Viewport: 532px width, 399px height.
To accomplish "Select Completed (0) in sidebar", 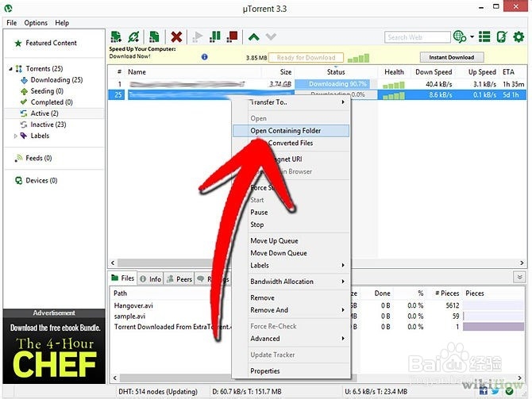I will tap(47, 102).
